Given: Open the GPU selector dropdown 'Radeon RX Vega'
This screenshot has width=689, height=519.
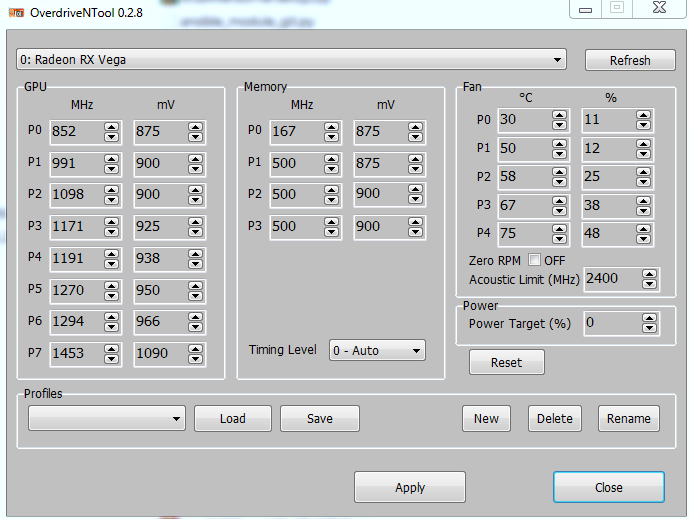Looking at the screenshot, I should 291,59.
